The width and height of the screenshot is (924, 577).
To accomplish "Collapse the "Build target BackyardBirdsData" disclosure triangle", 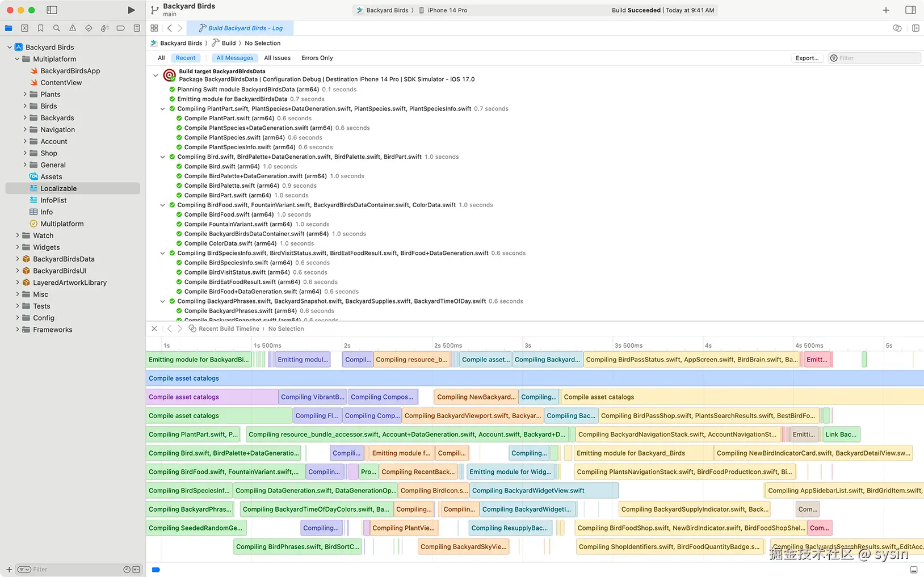I will click(156, 74).
